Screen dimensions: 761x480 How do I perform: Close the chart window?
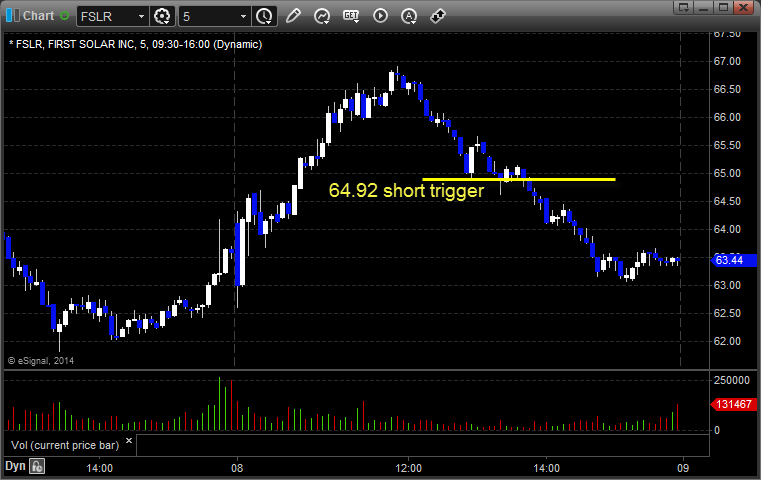(x=744, y=7)
